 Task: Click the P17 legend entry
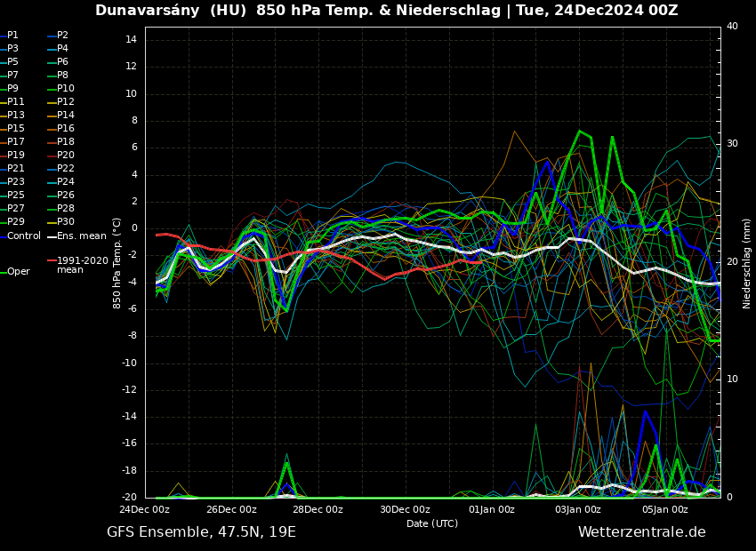16,142
